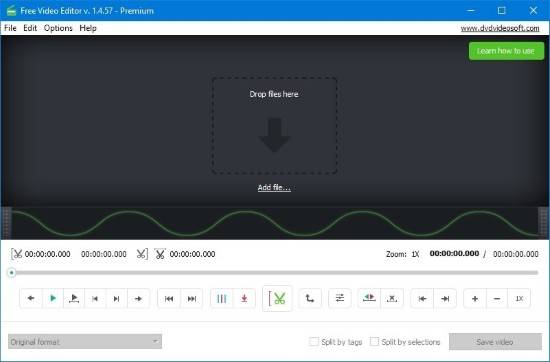This screenshot has width=550, height=362.
Task: Click the Add file... link
Action: pyautogui.click(x=274, y=188)
